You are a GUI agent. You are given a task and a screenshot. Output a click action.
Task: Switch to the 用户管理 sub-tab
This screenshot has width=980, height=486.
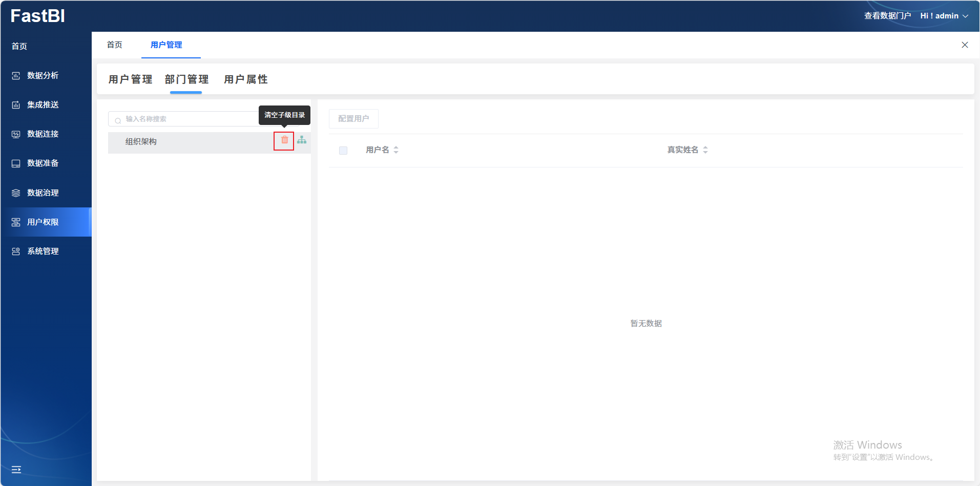pyautogui.click(x=130, y=79)
